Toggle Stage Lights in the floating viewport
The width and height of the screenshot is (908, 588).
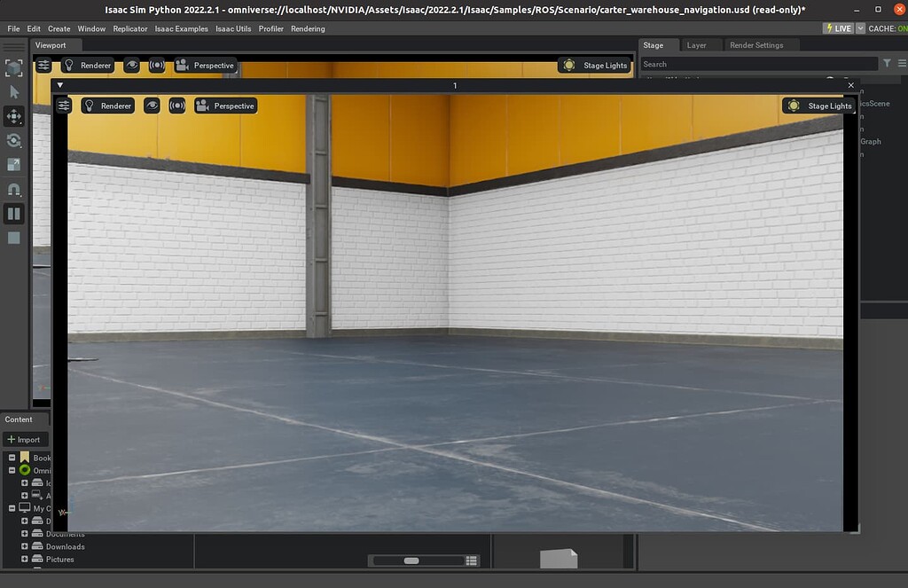pos(818,106)
